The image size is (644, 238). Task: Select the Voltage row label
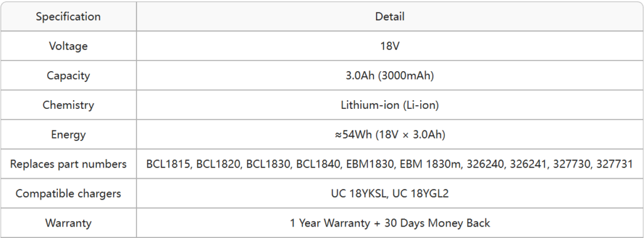coord(68,45)
